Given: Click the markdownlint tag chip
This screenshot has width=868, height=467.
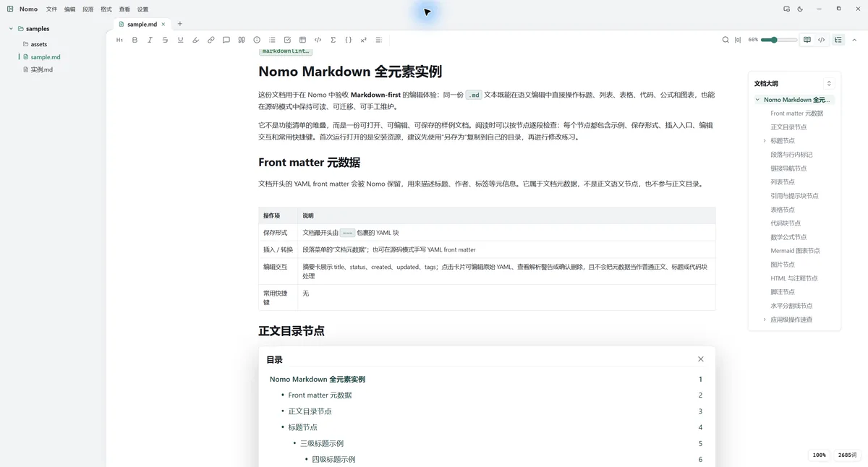Looking at the screenshot, I should [286, 51].
